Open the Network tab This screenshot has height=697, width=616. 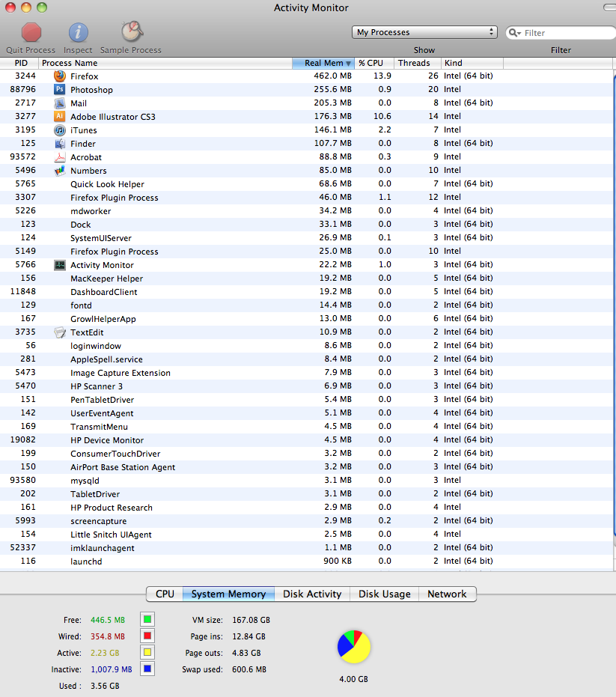tap(447, 594)
